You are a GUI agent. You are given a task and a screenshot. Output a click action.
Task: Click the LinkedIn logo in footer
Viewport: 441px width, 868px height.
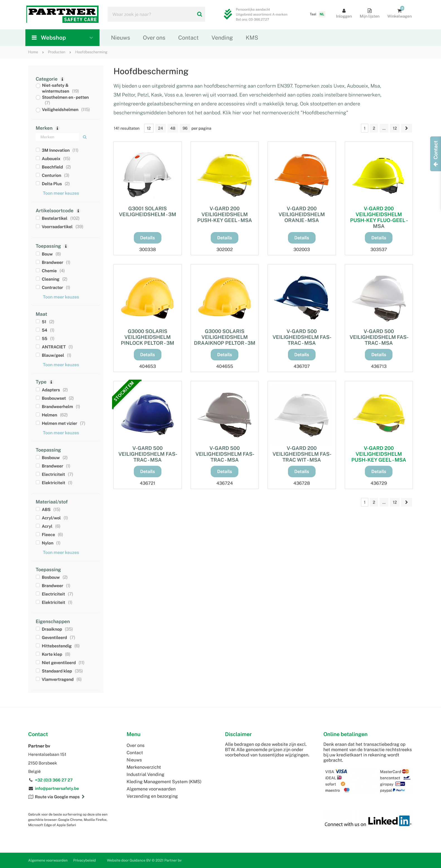click(x=389, y=821)
